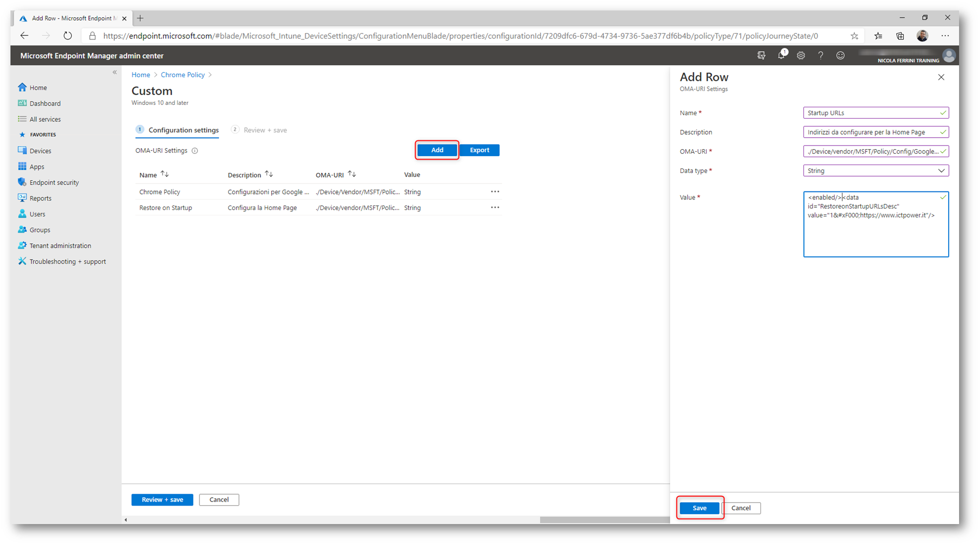Screen dimensions: 980x545
Task: Open Users section
Action: coord(37,214)
